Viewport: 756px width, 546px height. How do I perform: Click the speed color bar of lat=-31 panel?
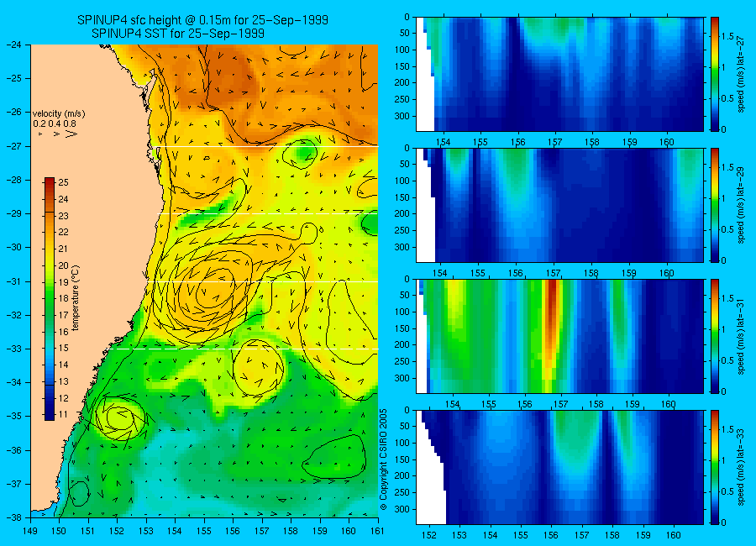click(715, 336)
